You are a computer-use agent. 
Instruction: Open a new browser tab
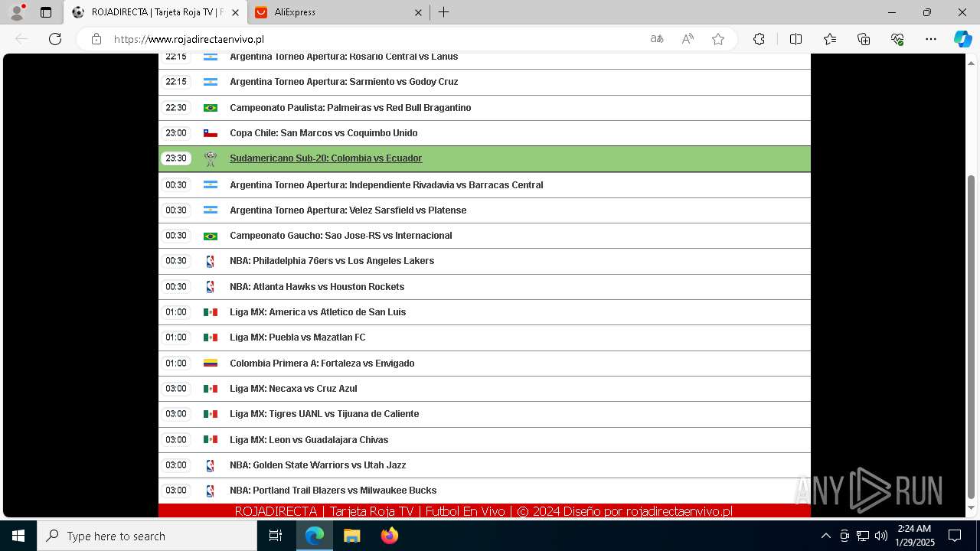443,12
